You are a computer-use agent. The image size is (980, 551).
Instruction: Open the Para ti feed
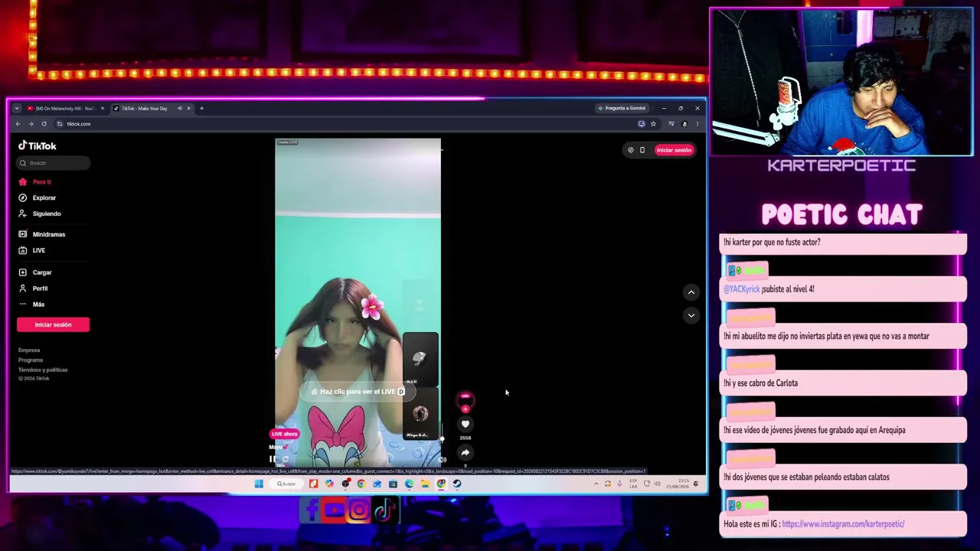35,182
